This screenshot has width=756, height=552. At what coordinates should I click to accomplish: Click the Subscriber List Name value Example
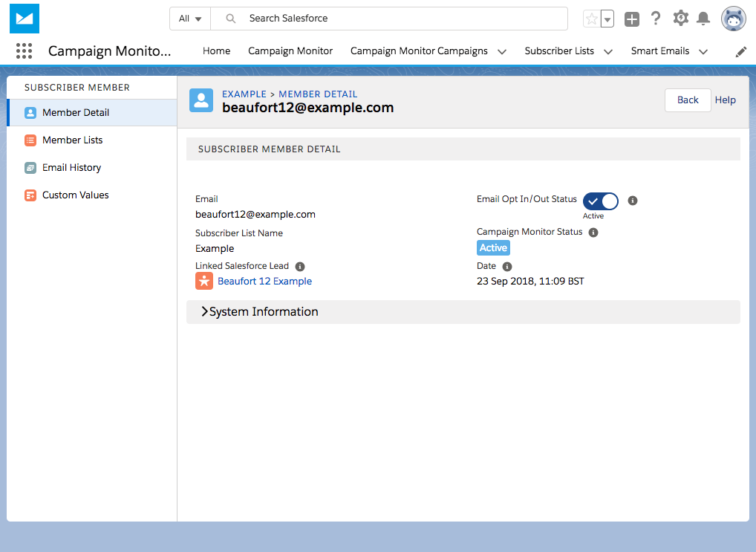tap(215, 249)
